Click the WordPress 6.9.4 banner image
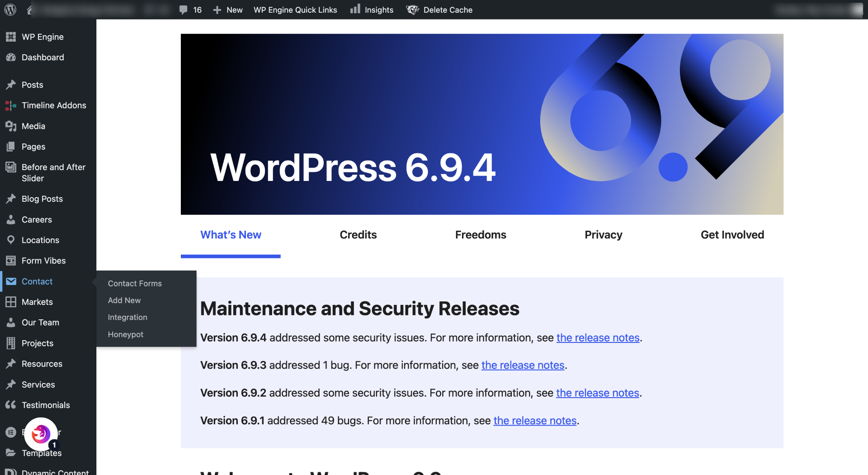Screen dimensions: 868x475 coord(482,124)
